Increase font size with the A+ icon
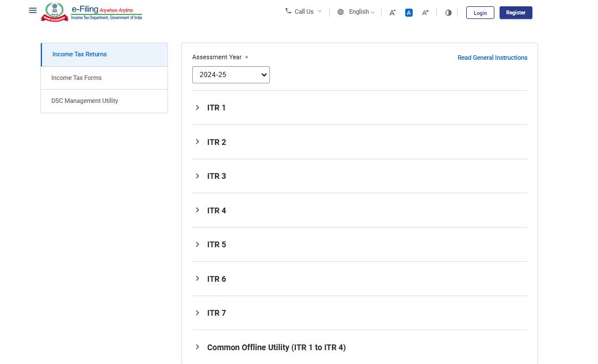 425,13
